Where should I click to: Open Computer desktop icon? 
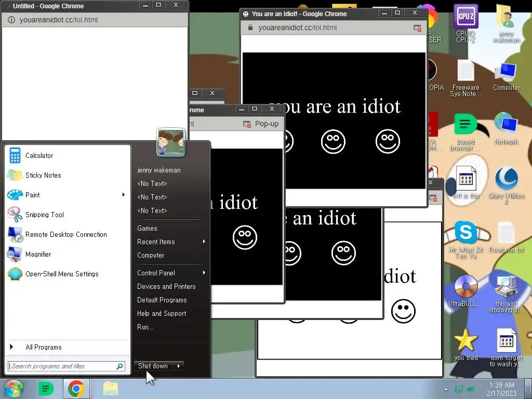point(507,76)
